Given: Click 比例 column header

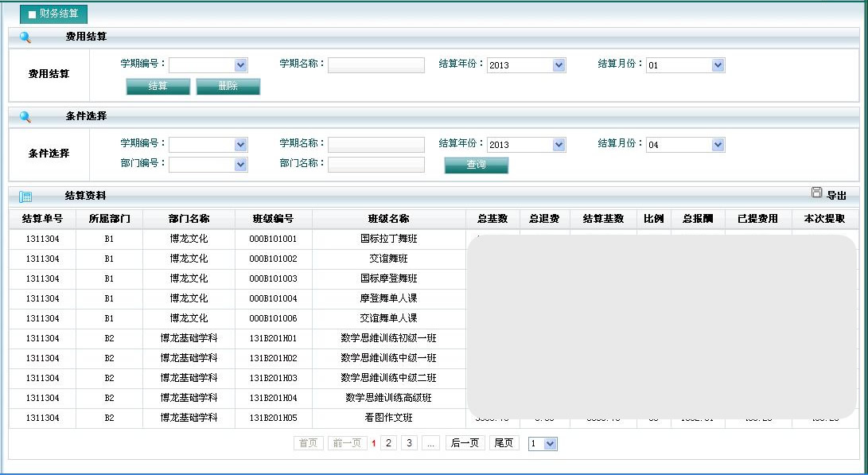Looking at the screenshot, I should (654, 219).
